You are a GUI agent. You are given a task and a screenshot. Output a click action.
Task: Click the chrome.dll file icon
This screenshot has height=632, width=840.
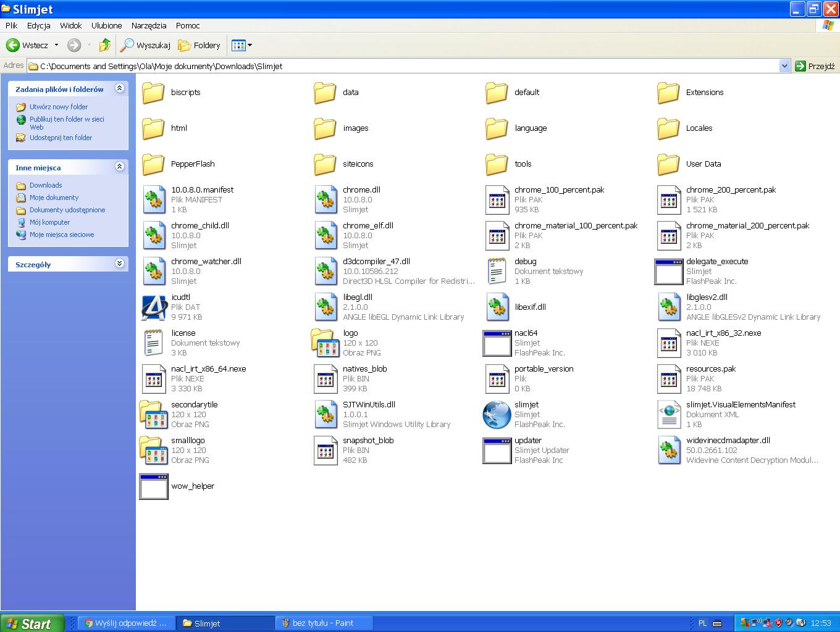[325, 200]
